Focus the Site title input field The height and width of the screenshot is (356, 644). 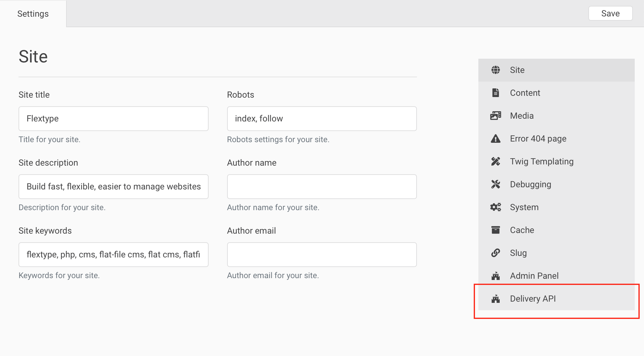pyautogui.click(x=113, y=119)
